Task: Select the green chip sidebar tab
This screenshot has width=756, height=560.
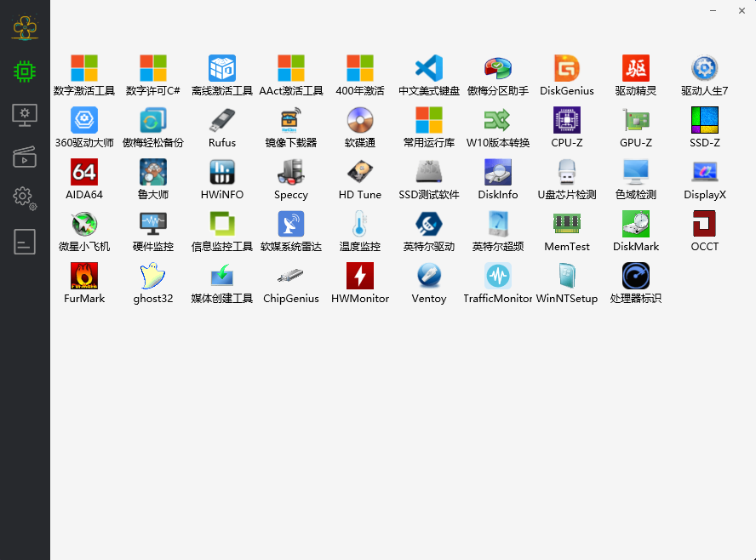Action: [25, 71]
